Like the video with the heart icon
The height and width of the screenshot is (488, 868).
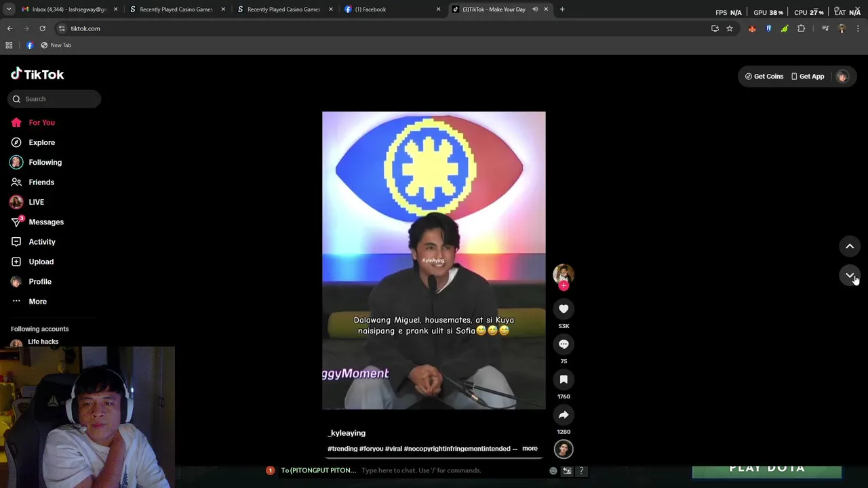(564, 309)
